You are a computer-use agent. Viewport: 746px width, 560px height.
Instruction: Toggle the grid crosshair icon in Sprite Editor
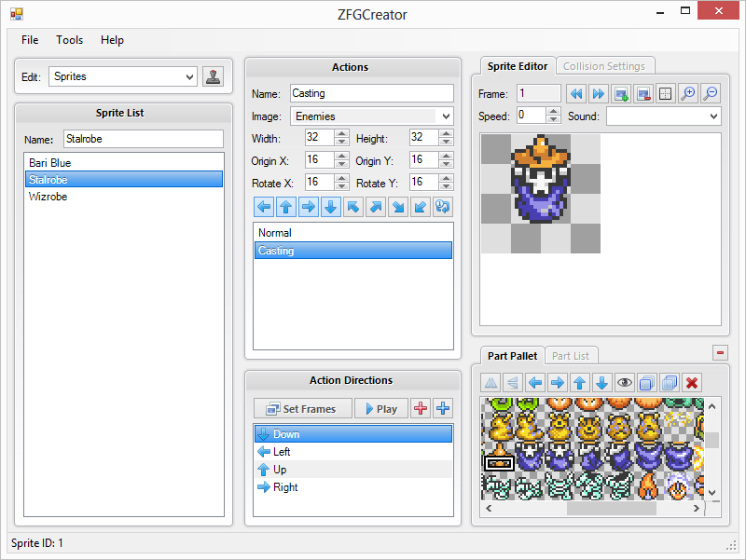(x=666, y=94)
